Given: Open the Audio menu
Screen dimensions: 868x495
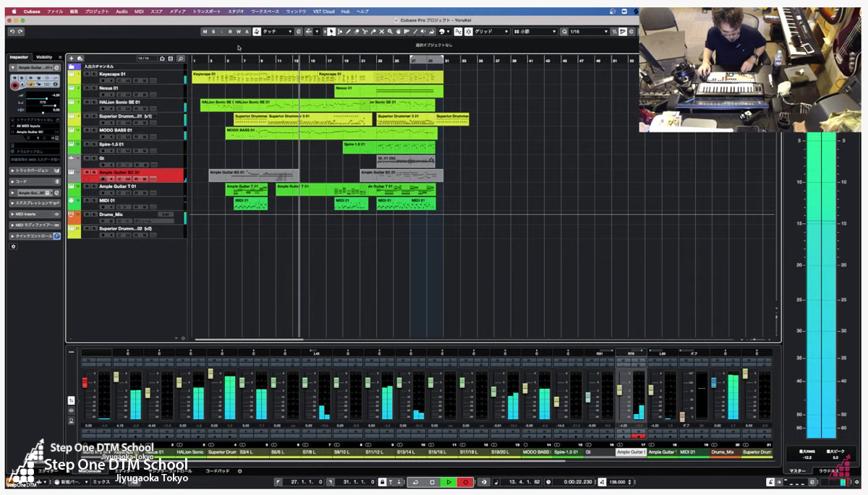Looking at the screenshot, I should tap(122, 12).
